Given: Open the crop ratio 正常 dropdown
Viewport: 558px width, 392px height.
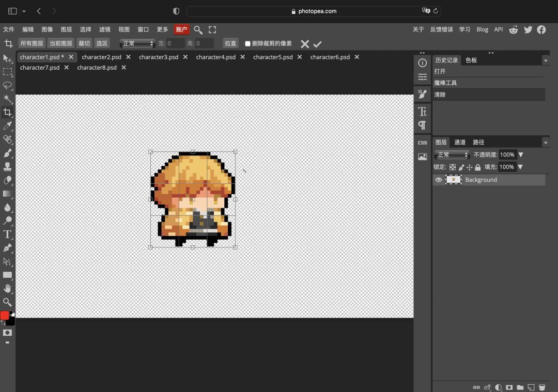Looking at the screenshot, I should click(x=137, y=43).
